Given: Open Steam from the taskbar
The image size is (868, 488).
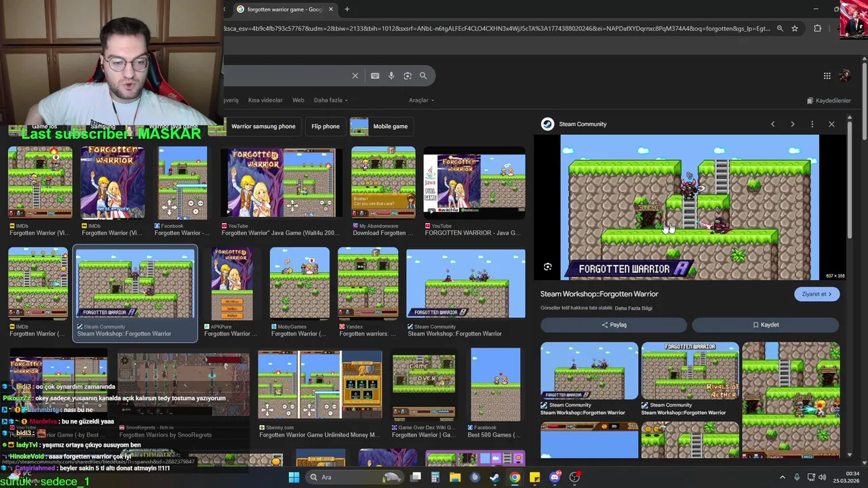Looking at the screenshot, I should (x=495, y=477).
